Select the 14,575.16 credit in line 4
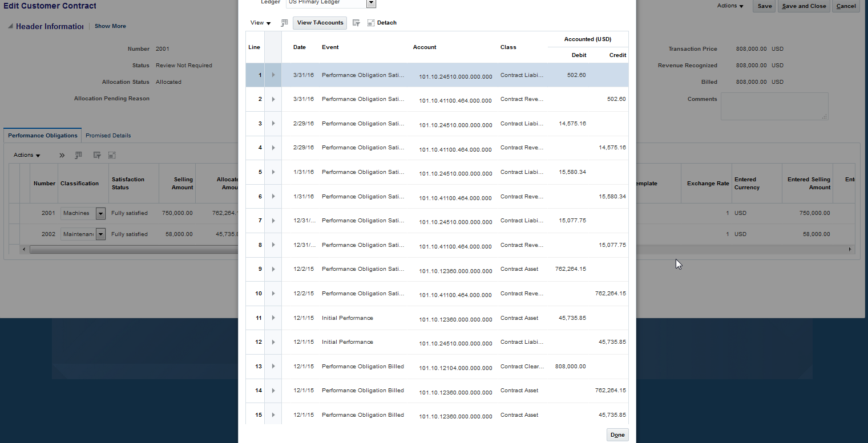Screen dimensions: 868x443 tap(612, 148)
